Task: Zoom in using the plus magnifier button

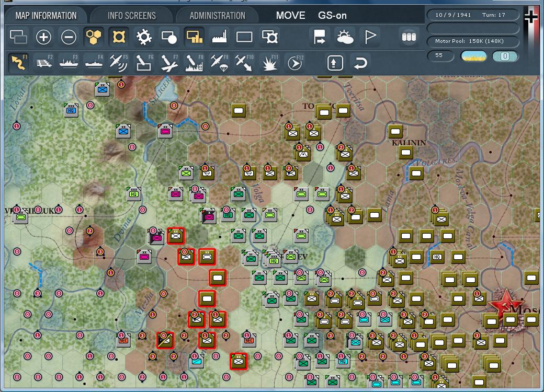Action: pyautogui.click(x=43, y=37)
